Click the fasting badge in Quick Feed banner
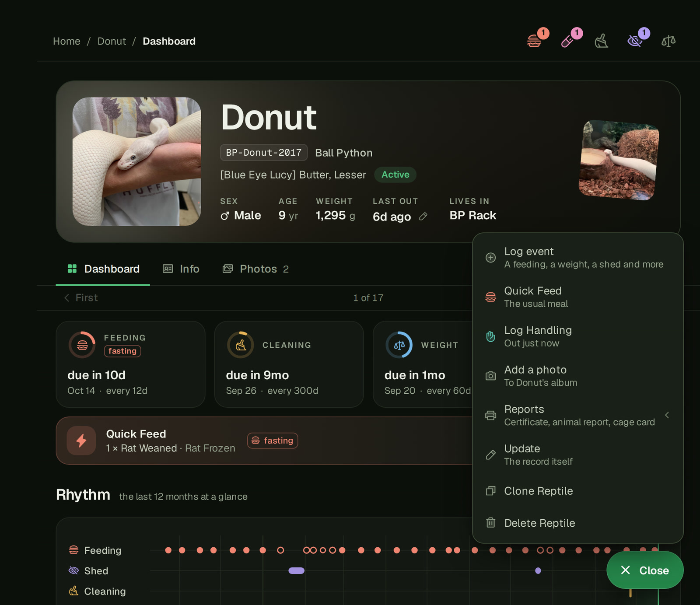The width and height of the screenshot is (700, 605). [273, 441]
